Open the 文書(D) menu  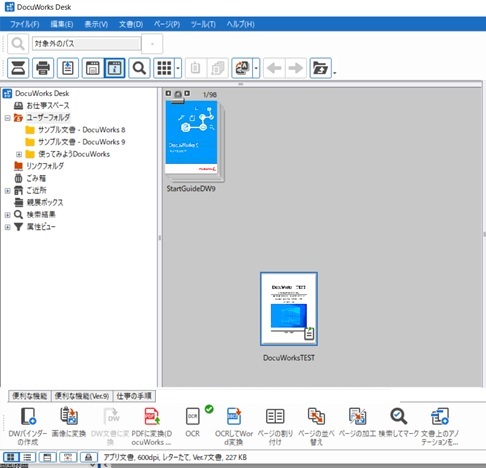click(x=131, y=24)
